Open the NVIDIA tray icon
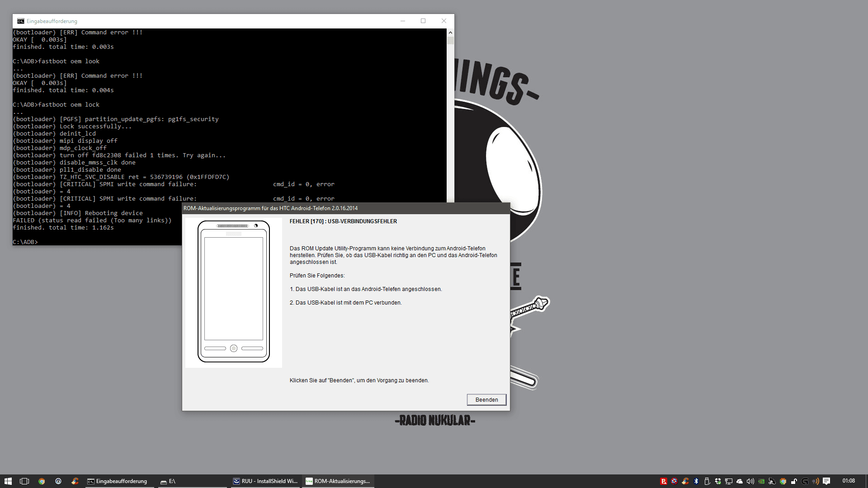This screenshot has height=488, width=868. 761,481
